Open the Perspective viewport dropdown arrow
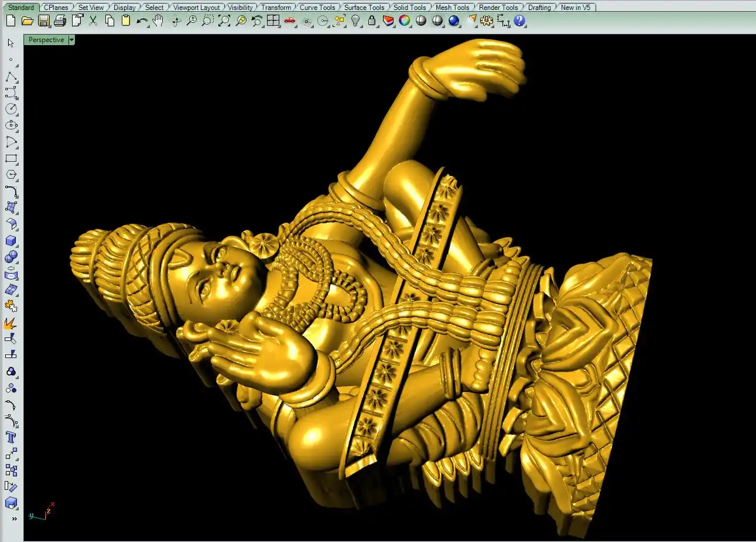This screenshot has width=756, height=542. (x=71, y=40)
